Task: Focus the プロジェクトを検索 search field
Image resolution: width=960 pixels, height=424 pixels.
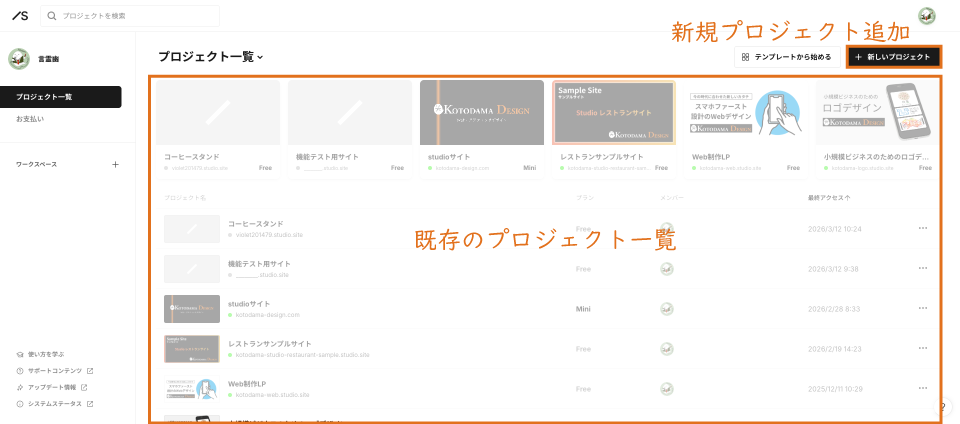Action: [130, 16]
